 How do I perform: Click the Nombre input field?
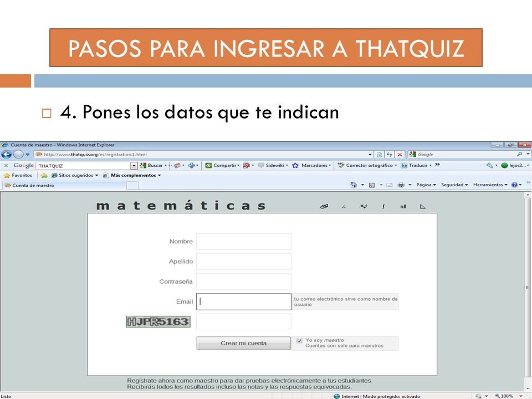244,242
